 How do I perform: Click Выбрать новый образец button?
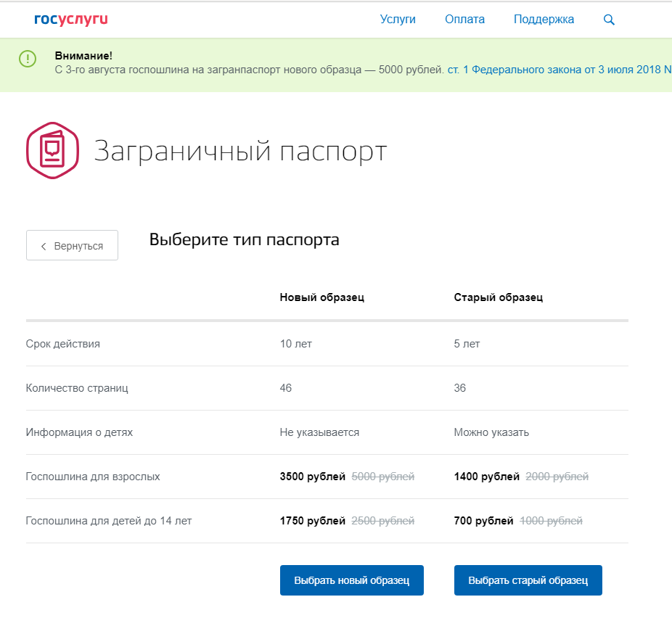(351, 580)
